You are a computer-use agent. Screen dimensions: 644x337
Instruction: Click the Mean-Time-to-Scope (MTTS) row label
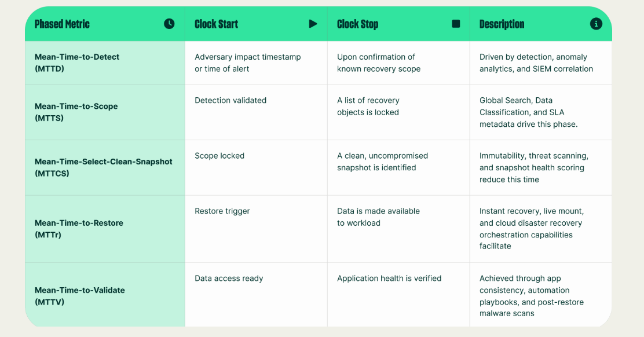pyautogui.click(x=76, y=112)
